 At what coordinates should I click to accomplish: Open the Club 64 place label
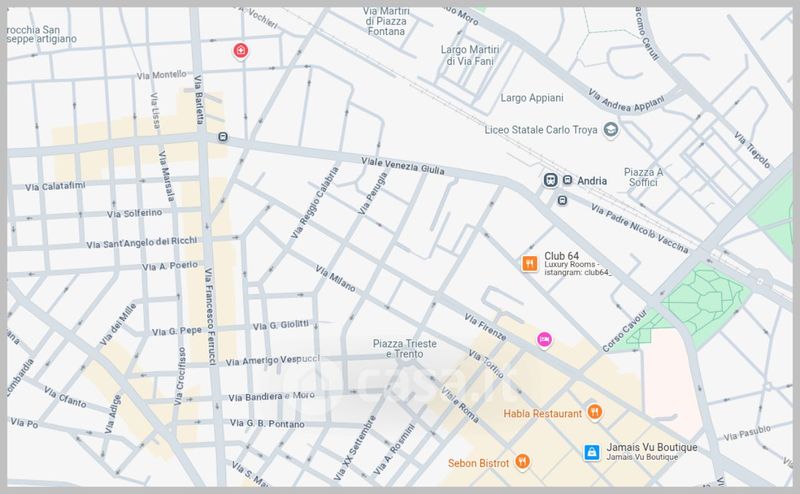click(561, 256)
